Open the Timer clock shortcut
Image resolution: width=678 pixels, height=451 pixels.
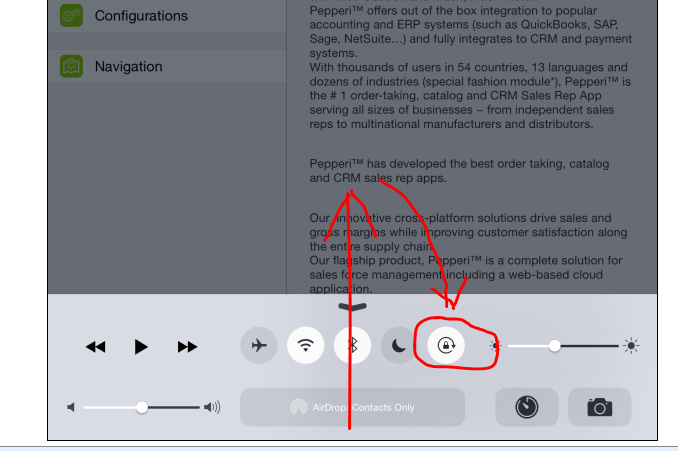point(527,407)
